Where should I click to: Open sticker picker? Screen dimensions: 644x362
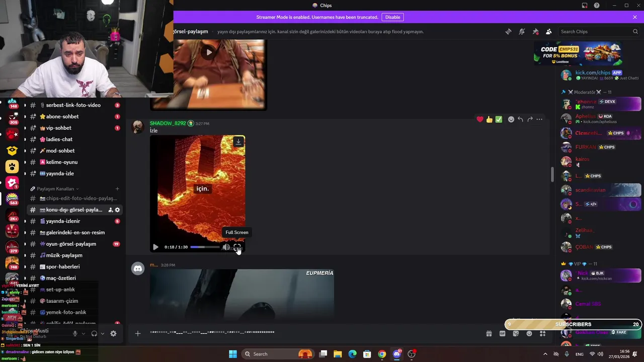tap(516, 333)
